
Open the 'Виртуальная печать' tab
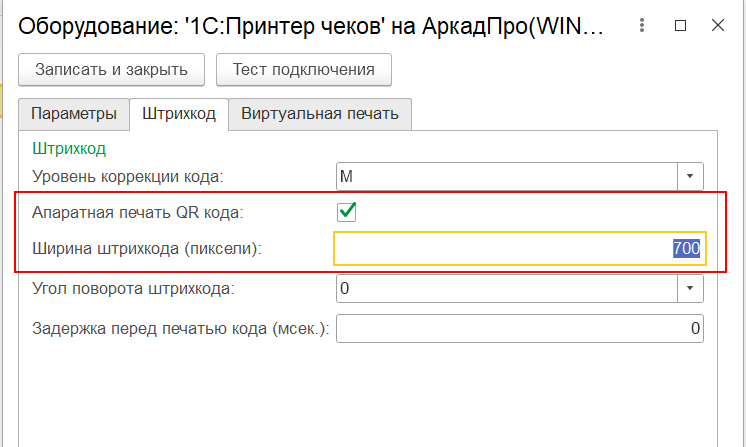[320, 113]
